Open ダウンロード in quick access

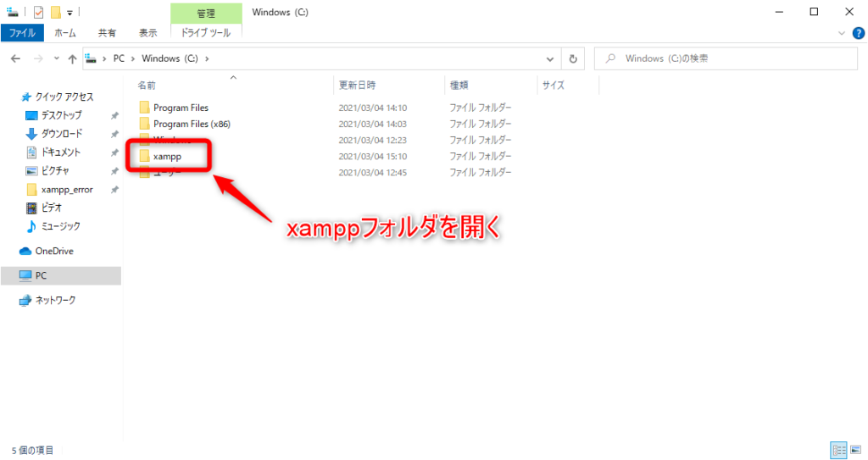pos(61,134)
